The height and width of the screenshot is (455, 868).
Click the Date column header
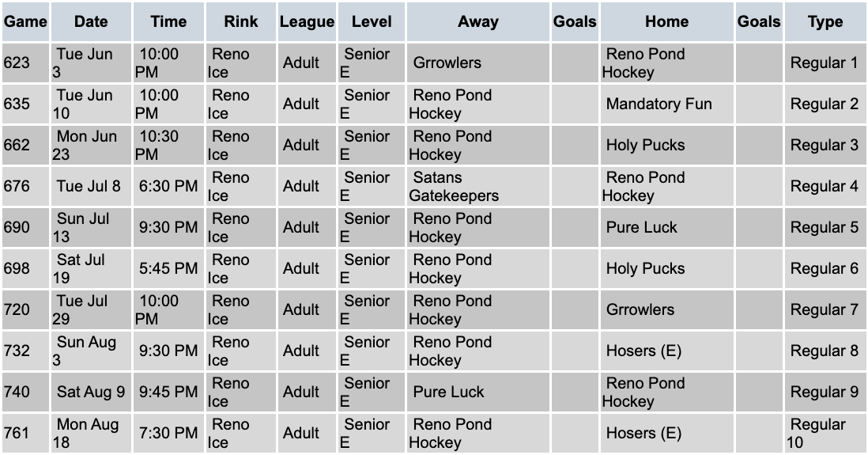click(91, 22)
